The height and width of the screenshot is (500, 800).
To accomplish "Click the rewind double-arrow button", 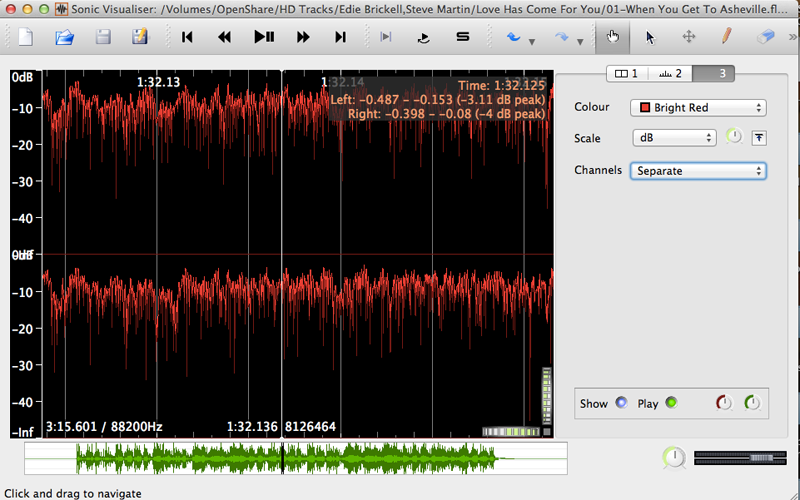I will click(x=224, y=37).
